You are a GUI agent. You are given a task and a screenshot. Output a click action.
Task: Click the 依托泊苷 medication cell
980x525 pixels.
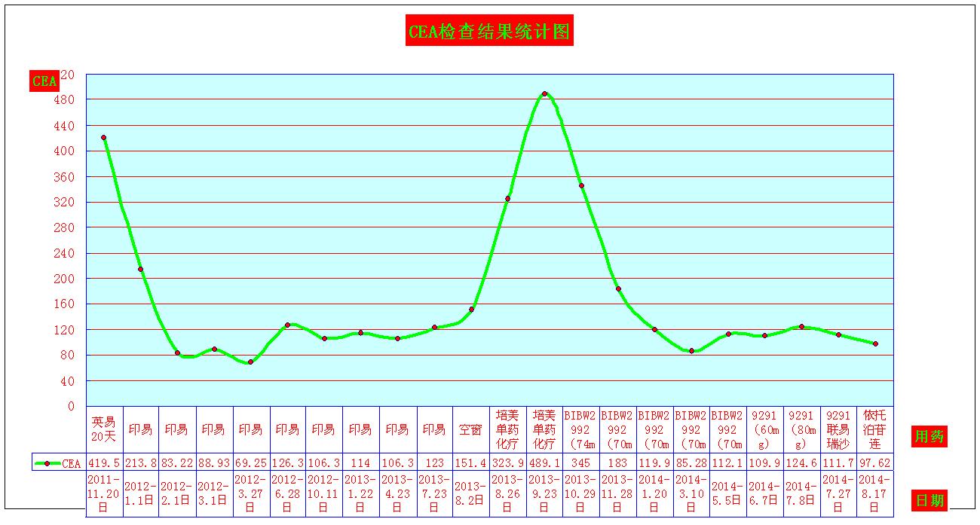tap(875, 429)
